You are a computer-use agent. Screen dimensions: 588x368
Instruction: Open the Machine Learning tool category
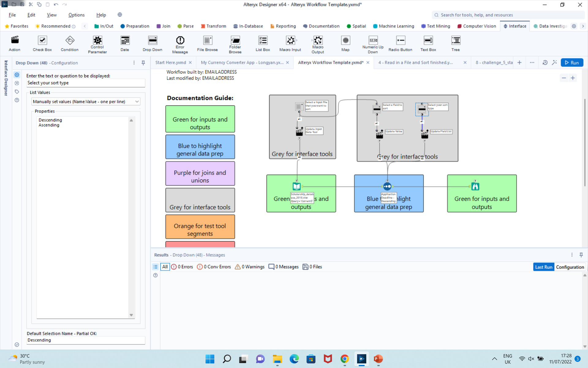point(394,26)
